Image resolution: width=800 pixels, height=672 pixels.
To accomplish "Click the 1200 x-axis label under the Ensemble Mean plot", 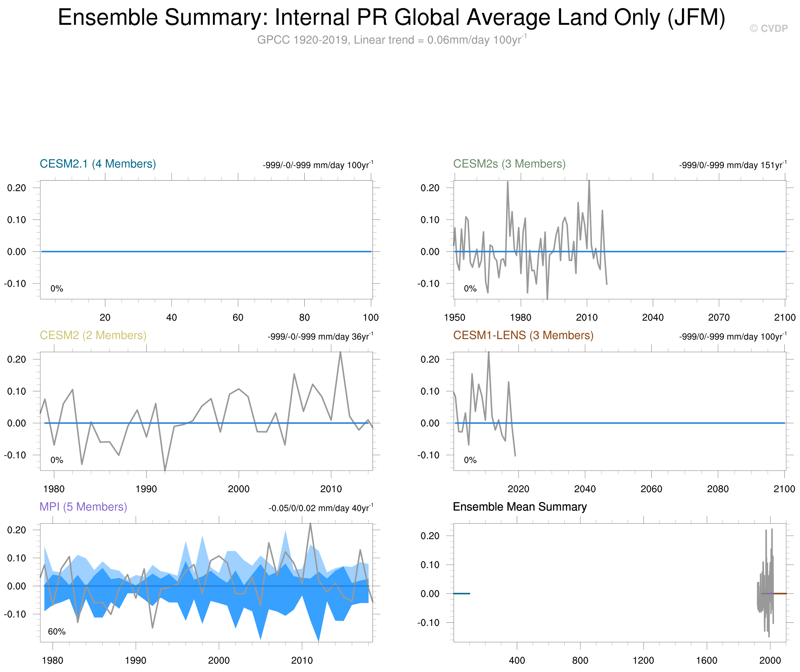I will (x=643, y=660).
